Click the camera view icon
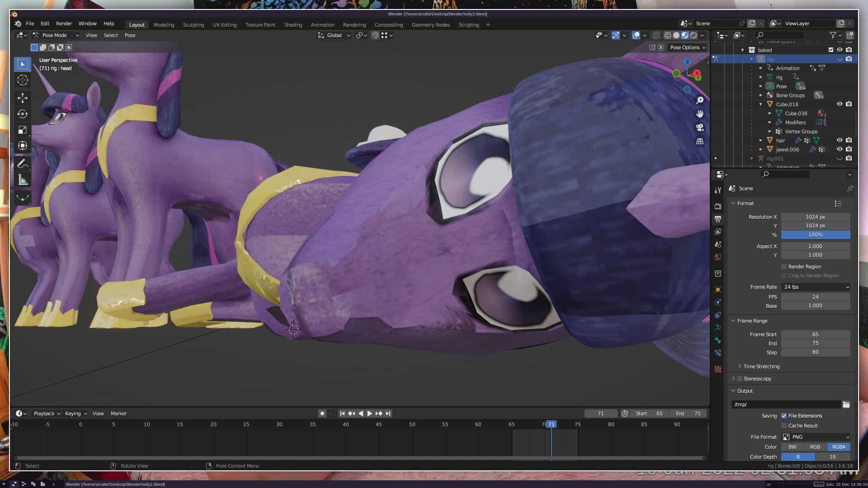868x488 pixels. (700, 127)
